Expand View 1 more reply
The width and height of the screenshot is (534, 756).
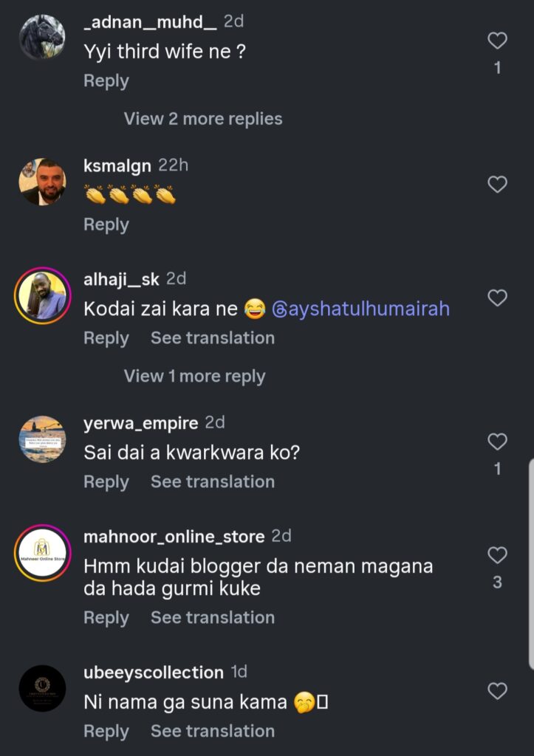pos(194,376)
